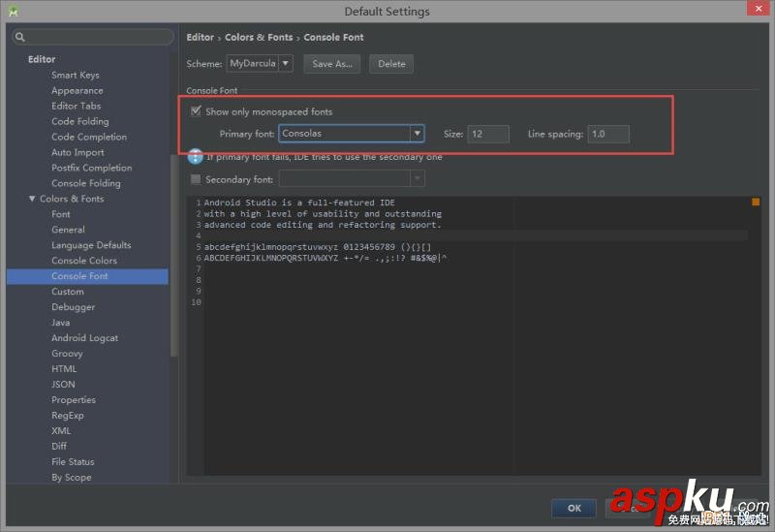Viewport: 775px width, 532px height.
Task: Select Console Font tree item
Action: [87, 276]
